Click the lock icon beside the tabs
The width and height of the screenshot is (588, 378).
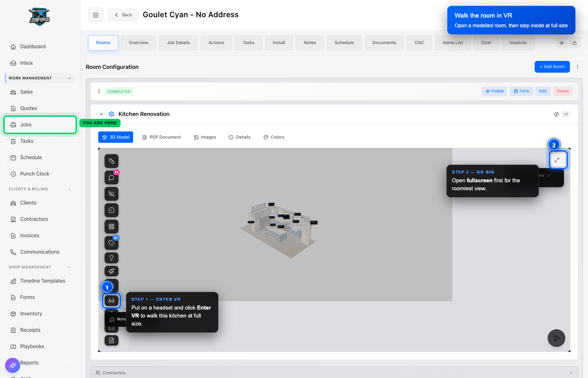coord(575,43)
